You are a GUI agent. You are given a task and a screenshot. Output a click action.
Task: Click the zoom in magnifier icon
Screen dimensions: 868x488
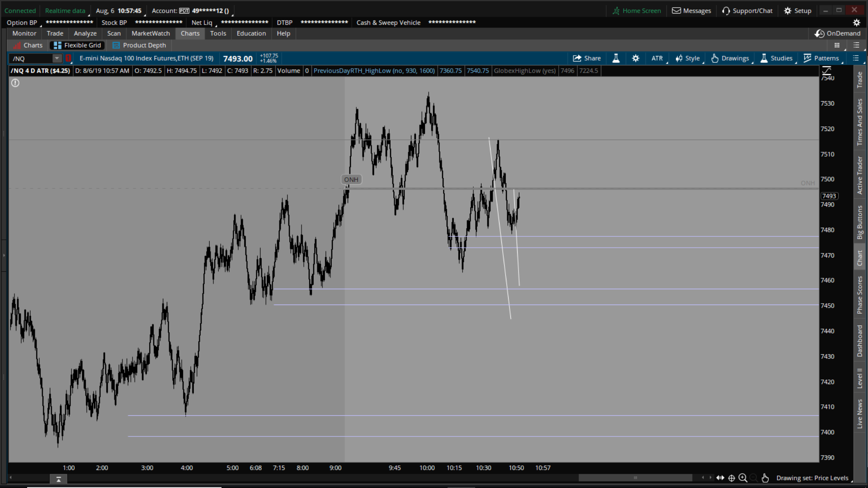(743, 478)
